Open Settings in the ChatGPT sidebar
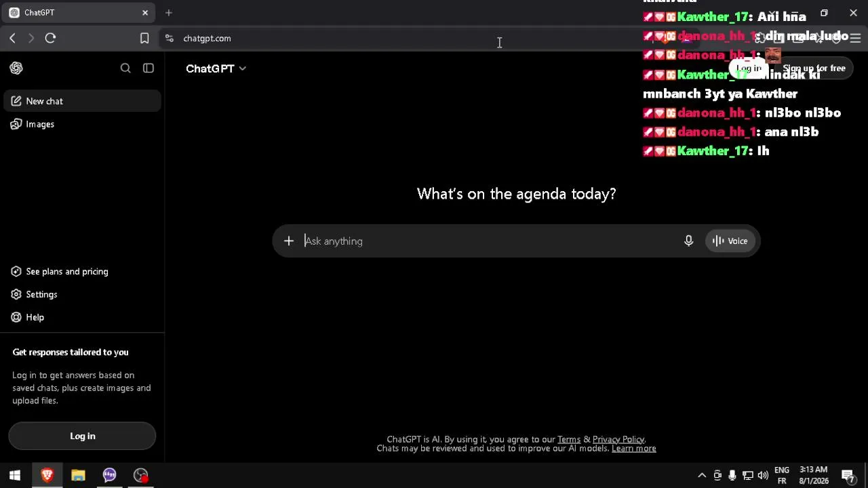 82,294
